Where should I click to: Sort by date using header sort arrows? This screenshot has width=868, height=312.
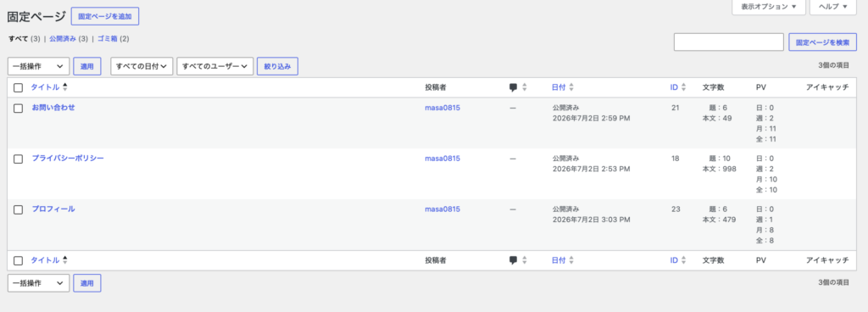coord(571,87)
